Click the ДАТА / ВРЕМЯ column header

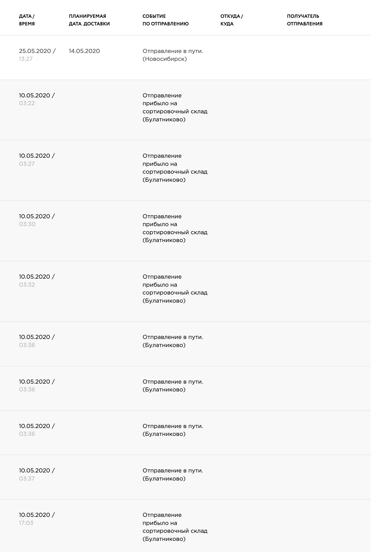(x=27, y=20)
